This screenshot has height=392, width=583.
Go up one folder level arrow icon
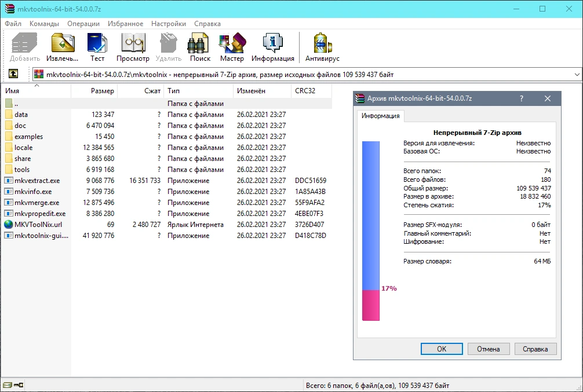click(x=13, y=74)
